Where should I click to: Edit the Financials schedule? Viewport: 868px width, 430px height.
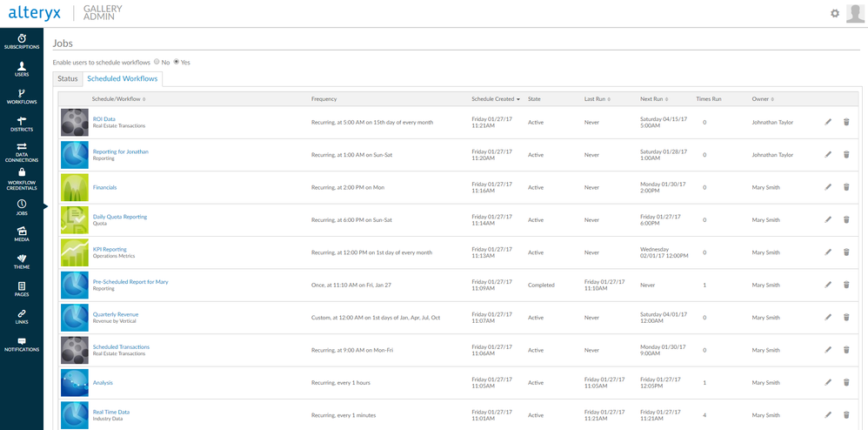click(828, 187)
